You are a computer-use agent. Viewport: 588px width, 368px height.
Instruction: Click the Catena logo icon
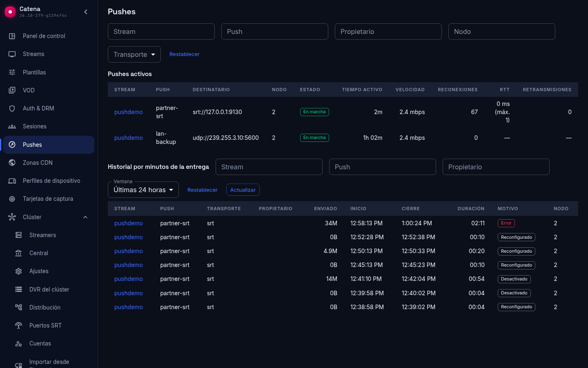[x=10, y=12]
